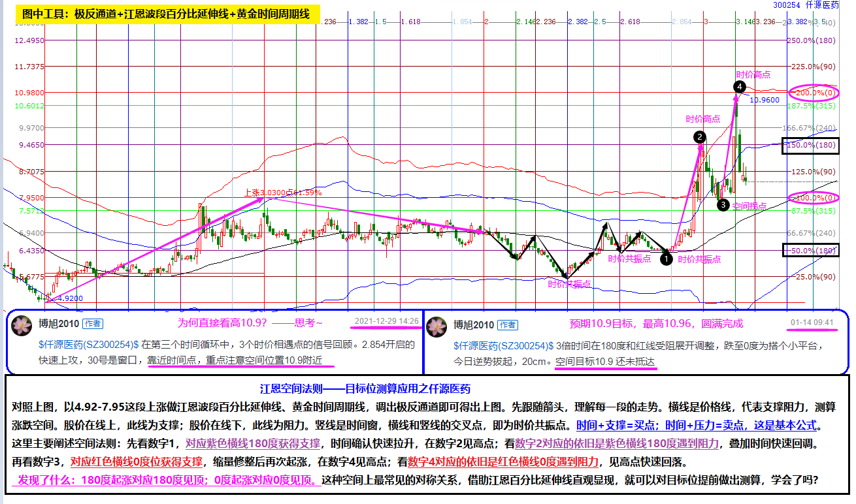Open avatar in the 01-14 post
This screenshot has height=504, width=856.
[x=436, y=326]
